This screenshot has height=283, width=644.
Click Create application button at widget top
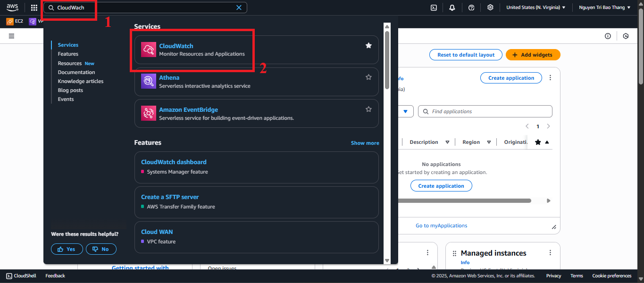tap(511, 78)
